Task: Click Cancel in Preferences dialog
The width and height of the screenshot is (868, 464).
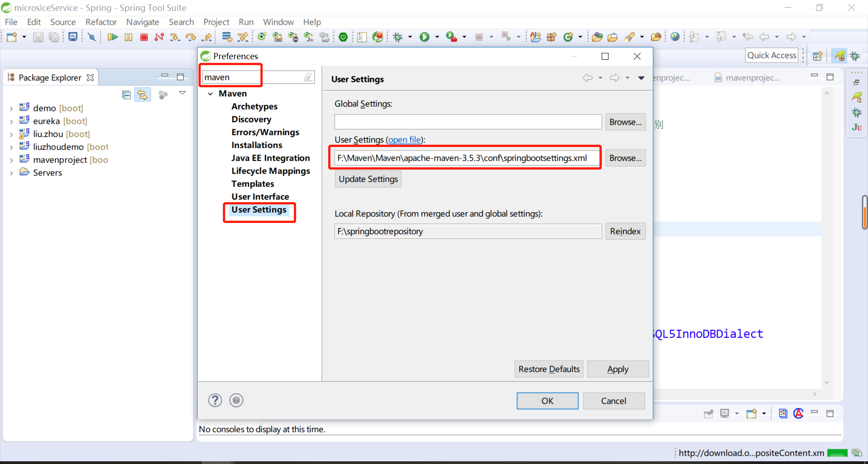Action: (613, 401)
